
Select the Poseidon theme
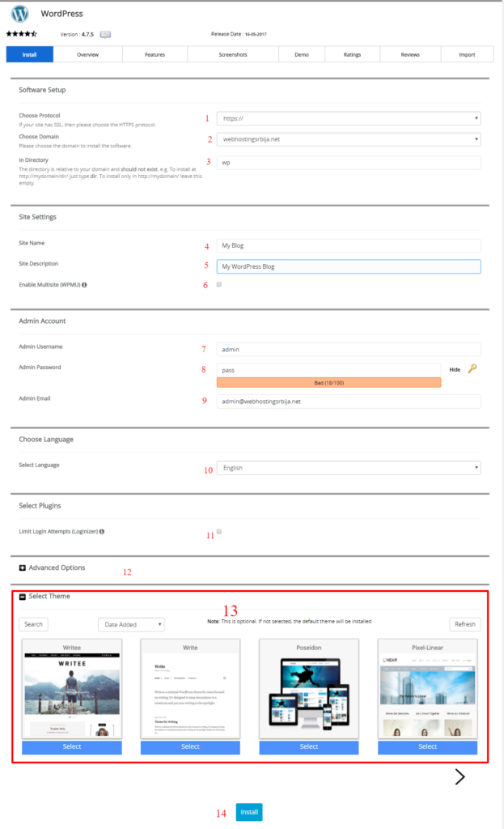pyautogui.click(x=309, y=746)
